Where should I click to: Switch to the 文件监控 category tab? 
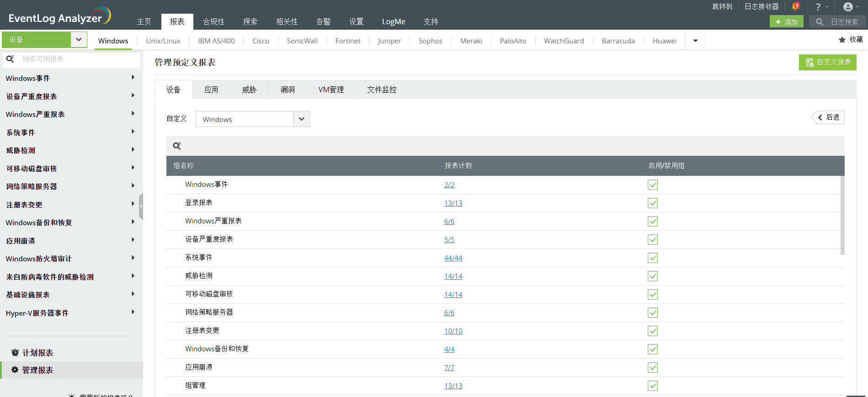[382, 90]
